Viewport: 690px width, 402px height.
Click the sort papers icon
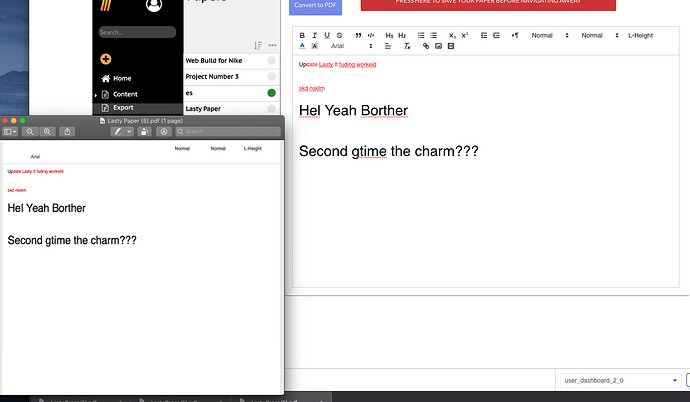click(x=258, y=45)
